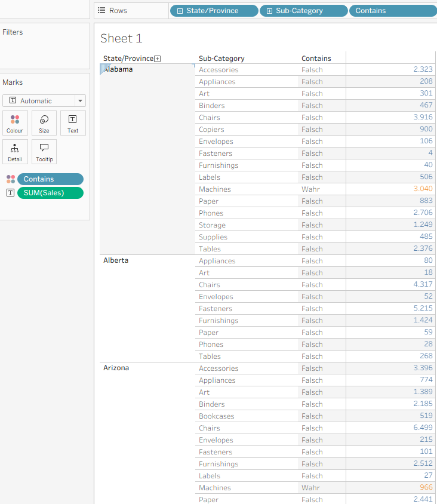The width and height of the screenshot is (437, 504).
Task: Click the Size marks button
Action: pyautogui.click(x=44, y=123)
